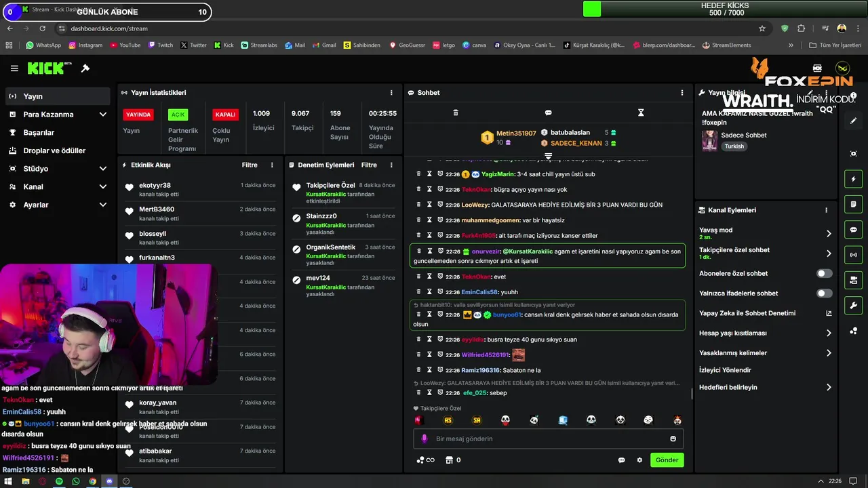The image size is (868, 488).
Task: Click the red YAYINDA status badge
Action: 138,115
